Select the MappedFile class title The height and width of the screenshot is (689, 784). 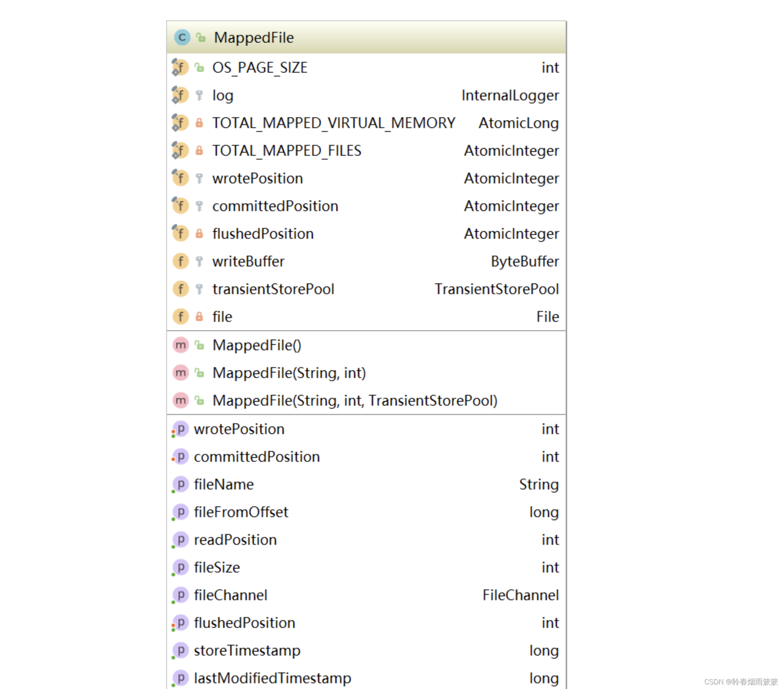pos(254,38)
